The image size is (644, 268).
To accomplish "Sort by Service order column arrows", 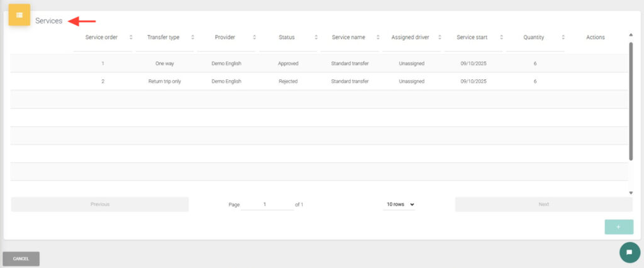I will (131, 38).
